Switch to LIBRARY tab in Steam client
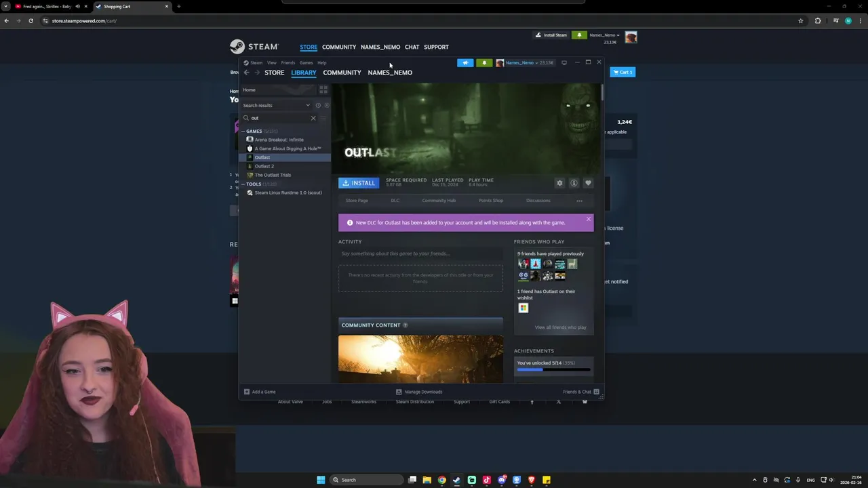 tap(304, 73)
